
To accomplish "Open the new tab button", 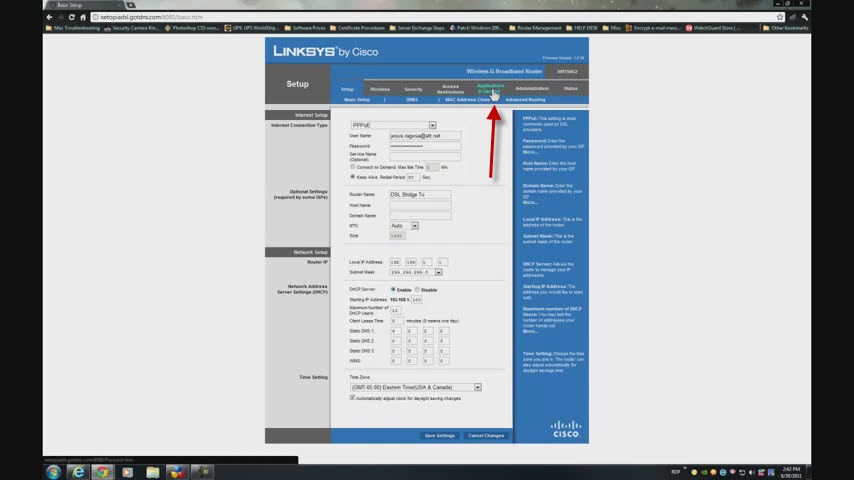I will [131, 5].
